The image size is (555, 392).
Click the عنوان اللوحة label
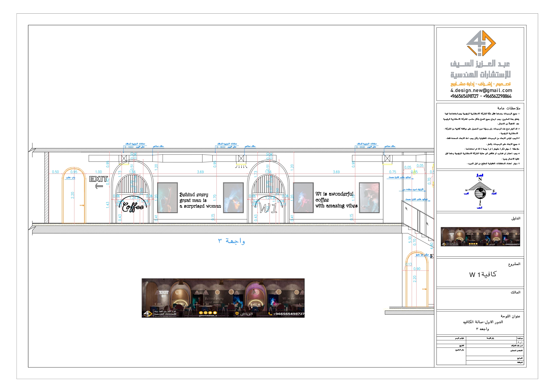click(511, 316)
